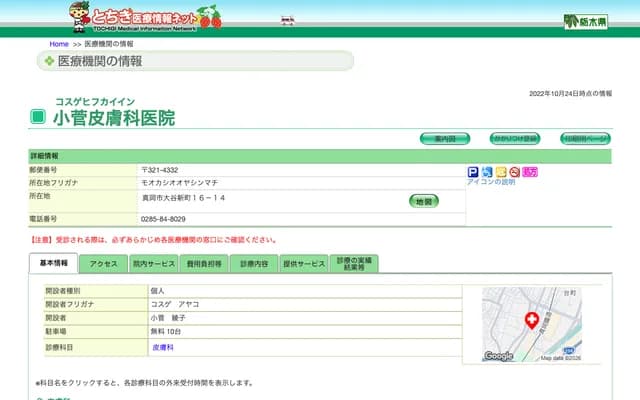Click the 詳細情報 section header
This screenshot has height=400, width=640.
click(320, 156)
